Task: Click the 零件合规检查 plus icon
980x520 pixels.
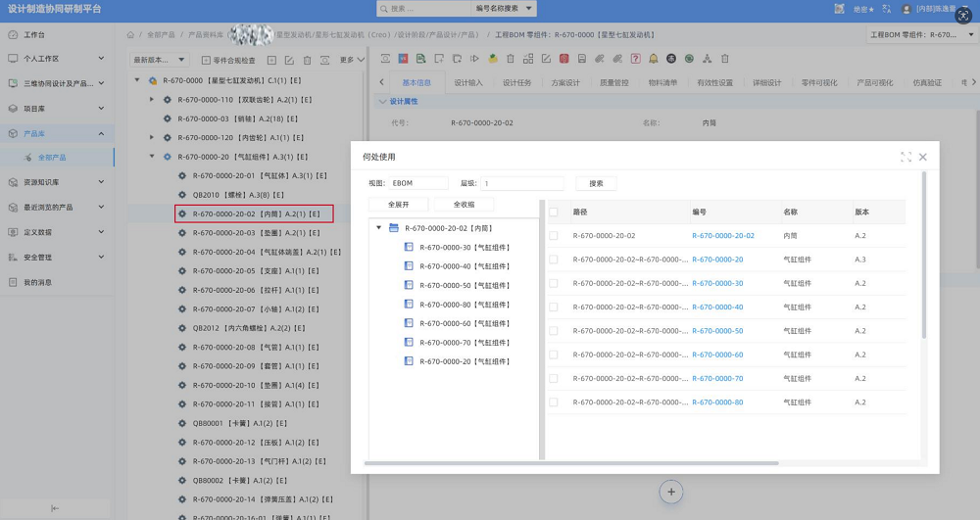Action: point(206,60)
